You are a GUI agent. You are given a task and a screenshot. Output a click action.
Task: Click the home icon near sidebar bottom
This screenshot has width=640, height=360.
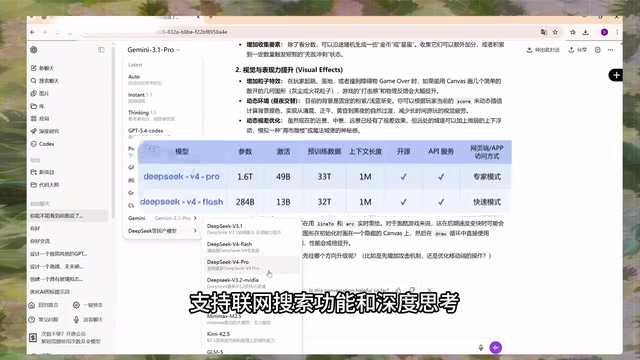click(32, 305)
